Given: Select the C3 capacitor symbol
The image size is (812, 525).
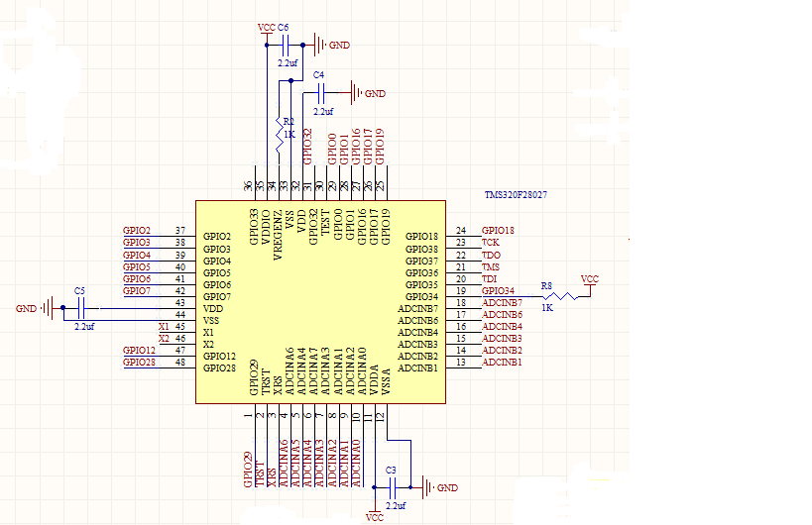Looking at the screenshot, I should (x=392, y=487).
